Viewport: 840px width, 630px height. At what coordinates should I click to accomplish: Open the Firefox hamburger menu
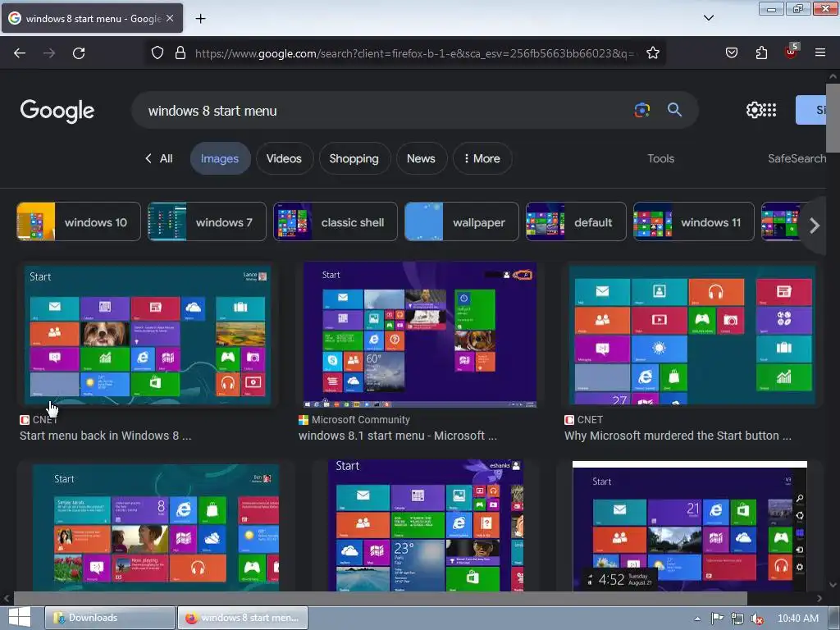(820, 53)
